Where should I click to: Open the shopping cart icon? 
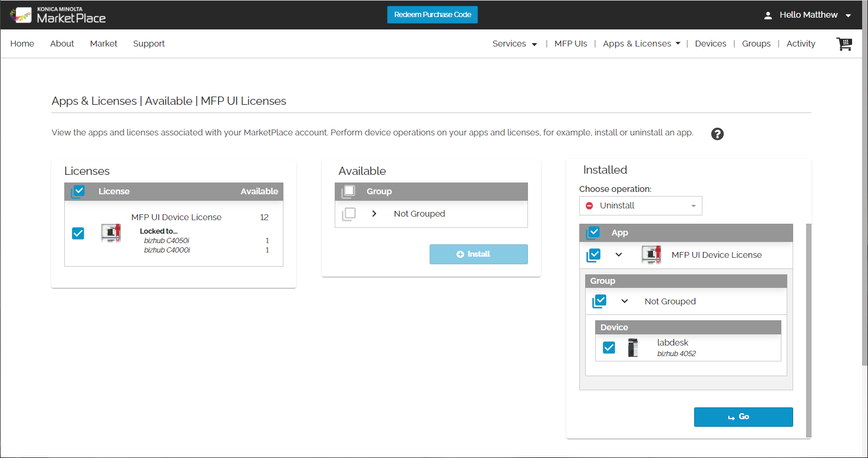tap(844, 44)
